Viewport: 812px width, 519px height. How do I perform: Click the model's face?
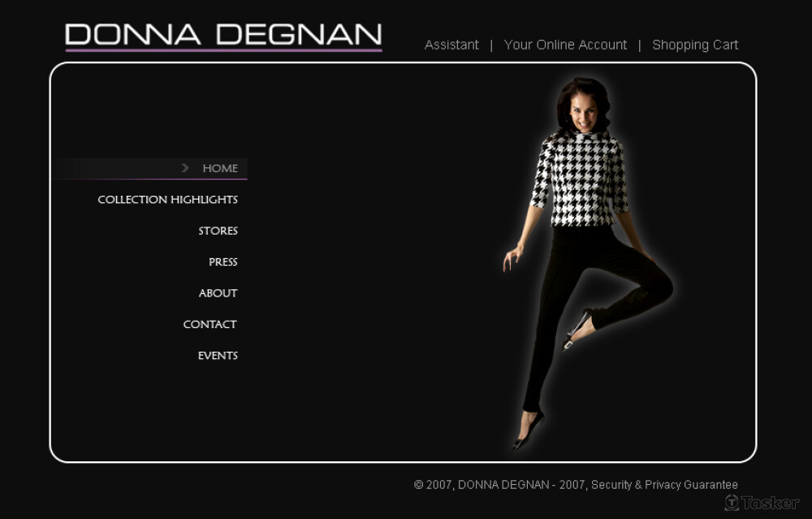[x=583, y=113]
